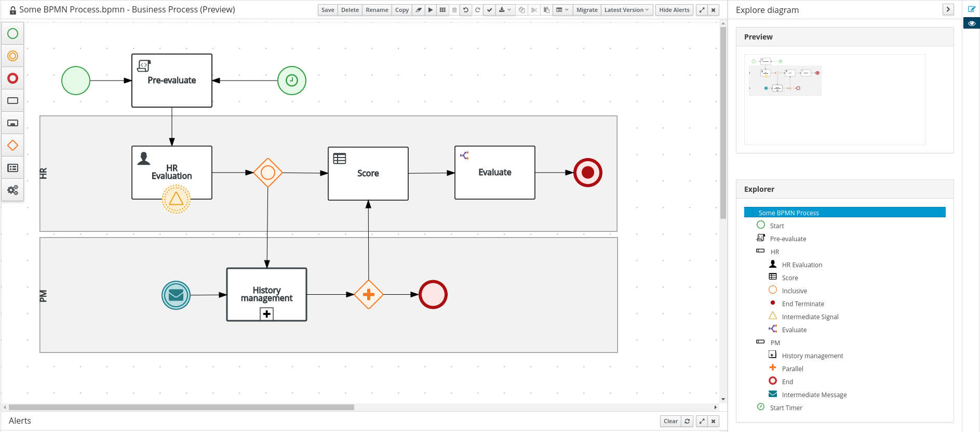Toggle the Hide Alerts button
Viewport: 980px width, 432px height.
[674, 10]
